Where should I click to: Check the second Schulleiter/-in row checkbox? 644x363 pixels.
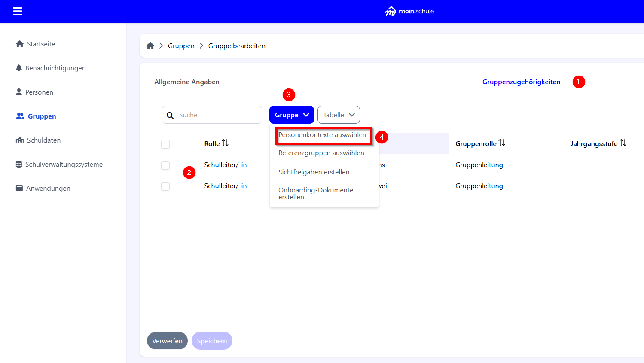click(165, 186)
